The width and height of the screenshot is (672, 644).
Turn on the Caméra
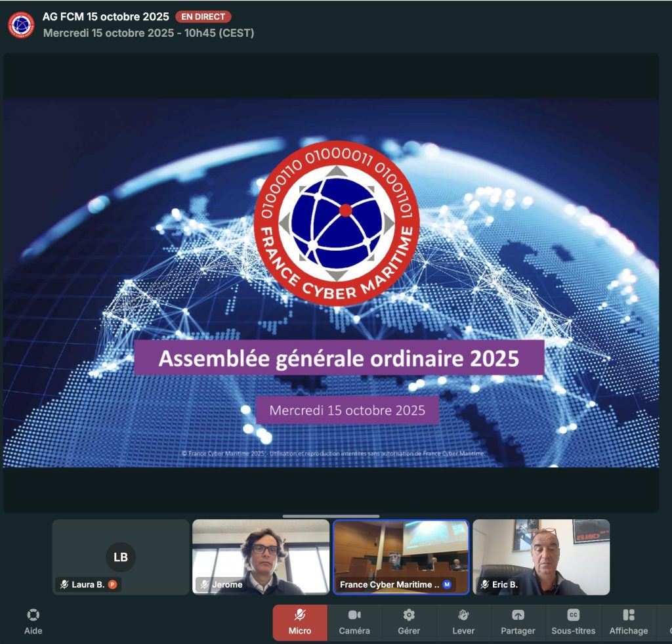[354, 622]
